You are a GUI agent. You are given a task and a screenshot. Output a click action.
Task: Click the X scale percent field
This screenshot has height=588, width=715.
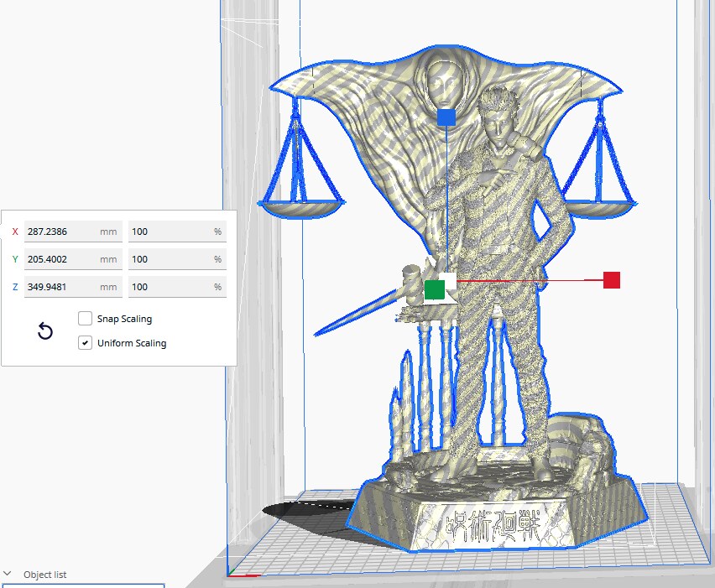click(177, 232)
